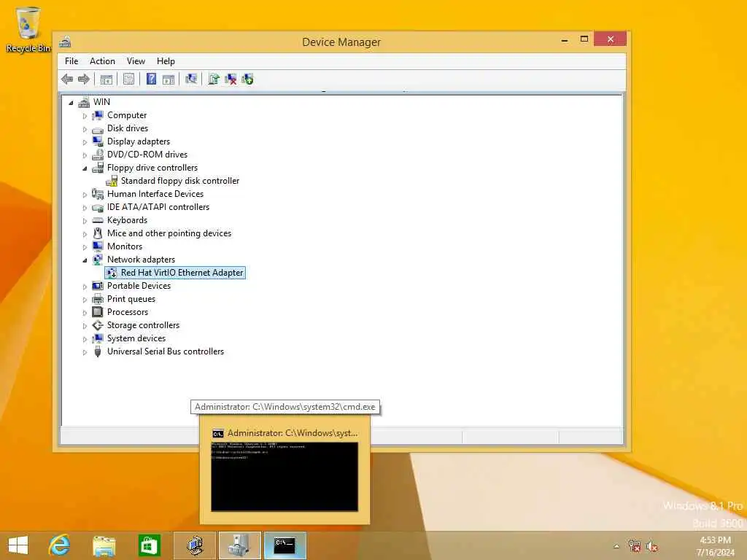The height and width of the screenshot is (560, 747).
Task: Expand the Keyboards category
Action: click(x=85, y=221)
